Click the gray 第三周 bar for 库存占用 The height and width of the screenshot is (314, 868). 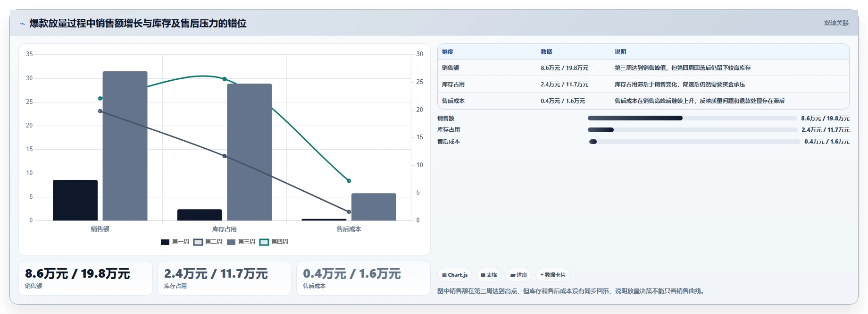tap(249, 152)
